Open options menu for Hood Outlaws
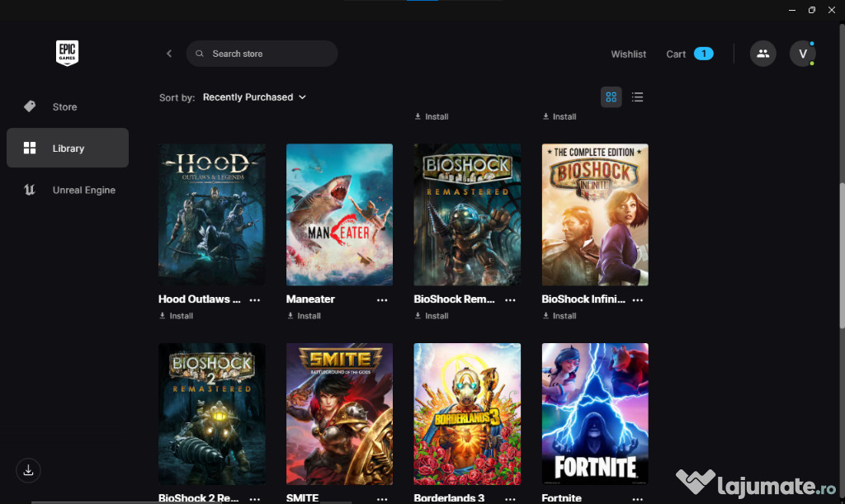 [255, 300]
